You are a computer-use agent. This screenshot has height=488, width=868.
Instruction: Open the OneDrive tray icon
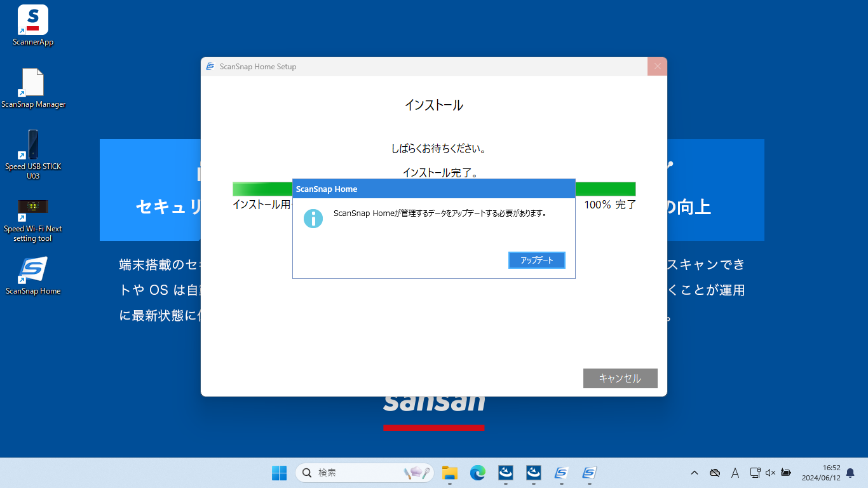tap(715, 473)
